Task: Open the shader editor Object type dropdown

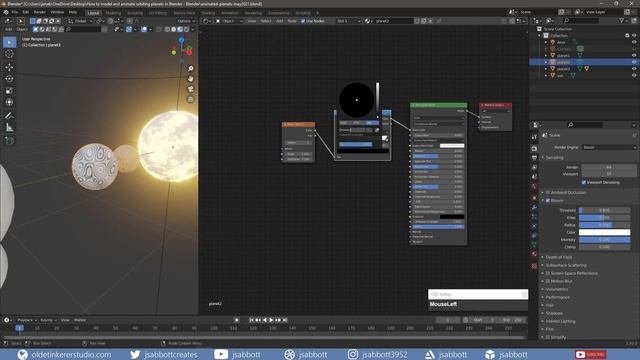Action: (x=229, y=21)
